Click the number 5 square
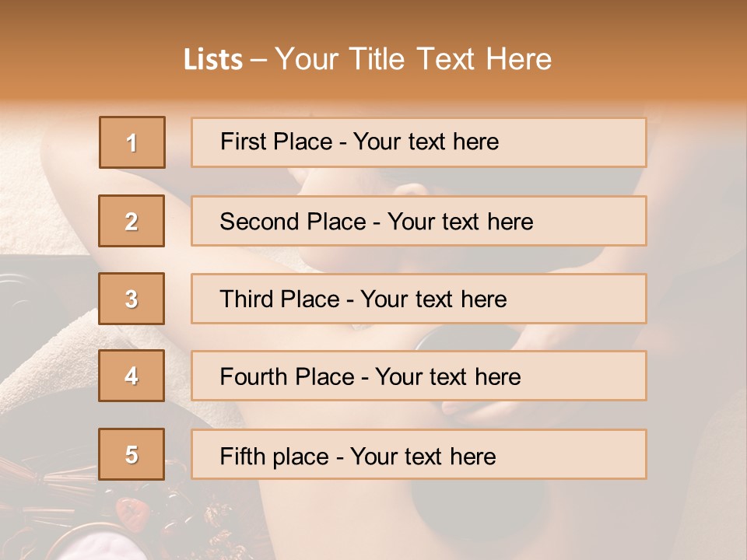 [x=132, y=454]
